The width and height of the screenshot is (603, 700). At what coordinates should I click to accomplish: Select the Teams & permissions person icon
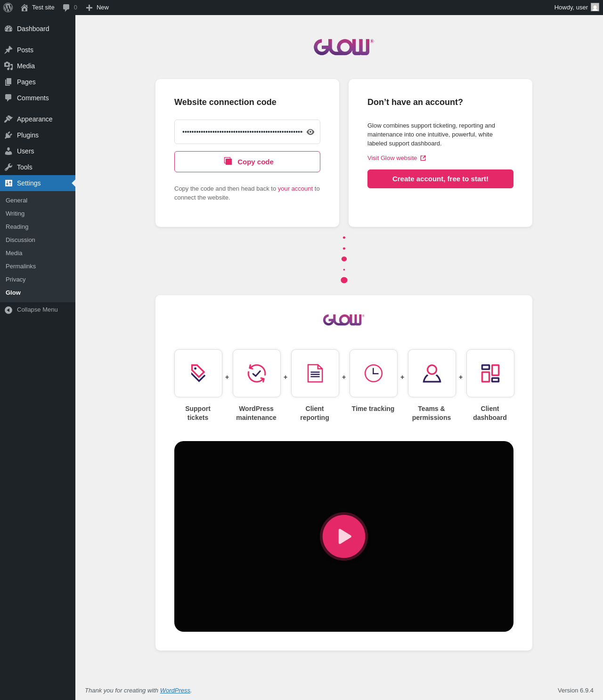click(432, 373)
